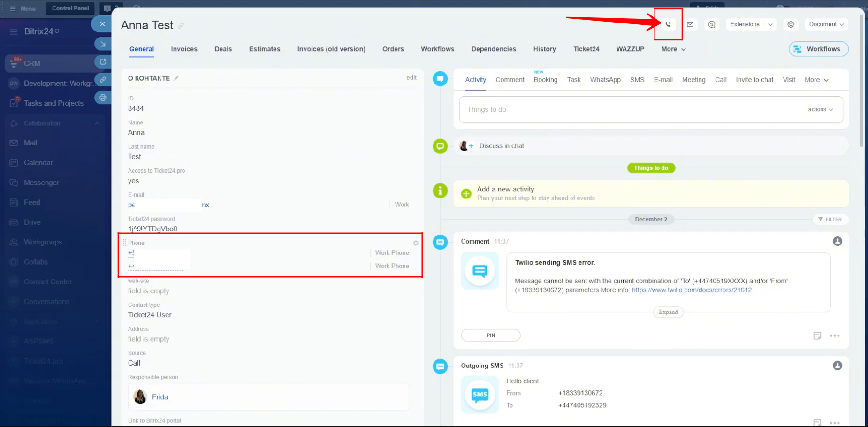Switch to the Deals tab

click(223, 49)
